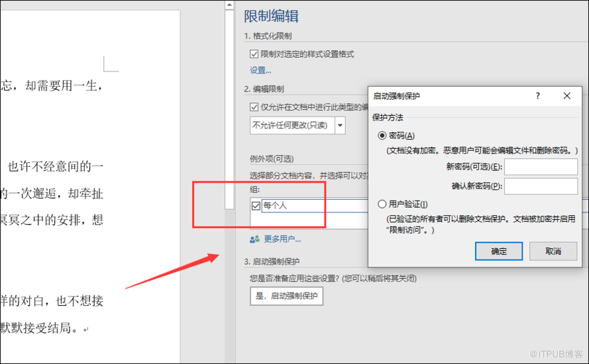Image resolution: width=589 pixels, height=364 pixels.
Task: Click the 限制编辑 pane title
Action: 271,17
